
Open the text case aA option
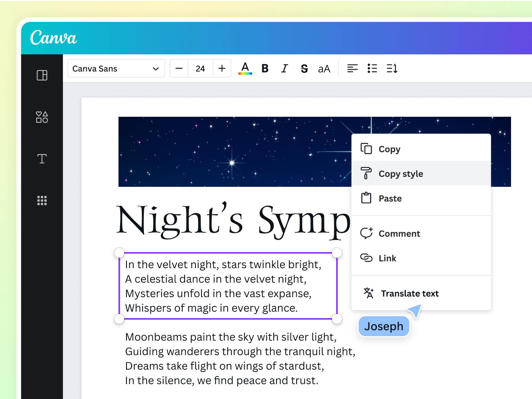(324, 68)
